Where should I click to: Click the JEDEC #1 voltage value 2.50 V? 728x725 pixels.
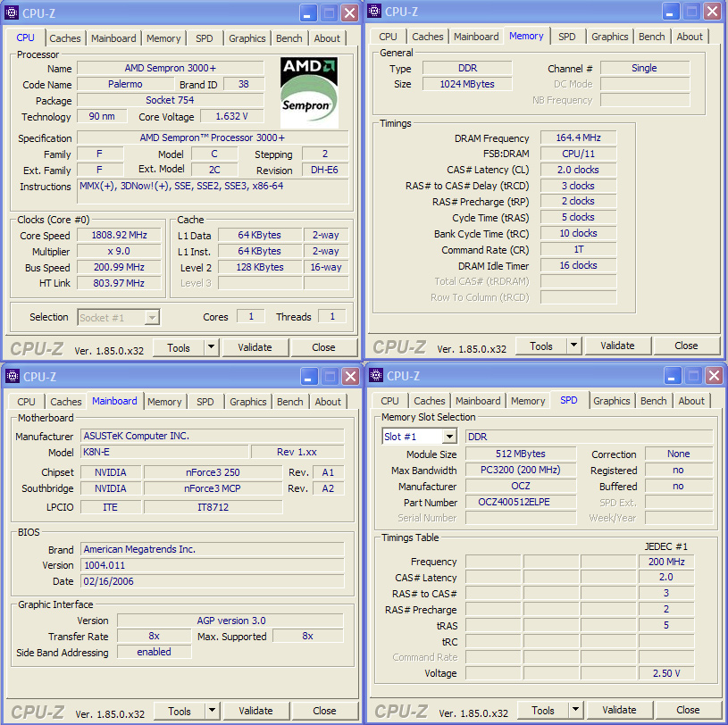pos(666,673)
